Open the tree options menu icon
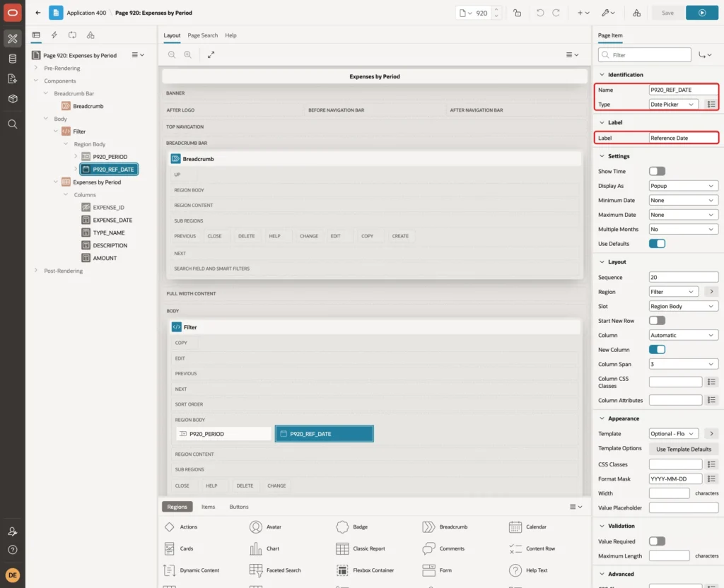 tap(138, 55)
